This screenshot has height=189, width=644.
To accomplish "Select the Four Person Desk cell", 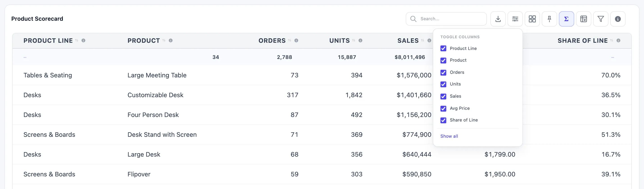I will pos(153,115).
